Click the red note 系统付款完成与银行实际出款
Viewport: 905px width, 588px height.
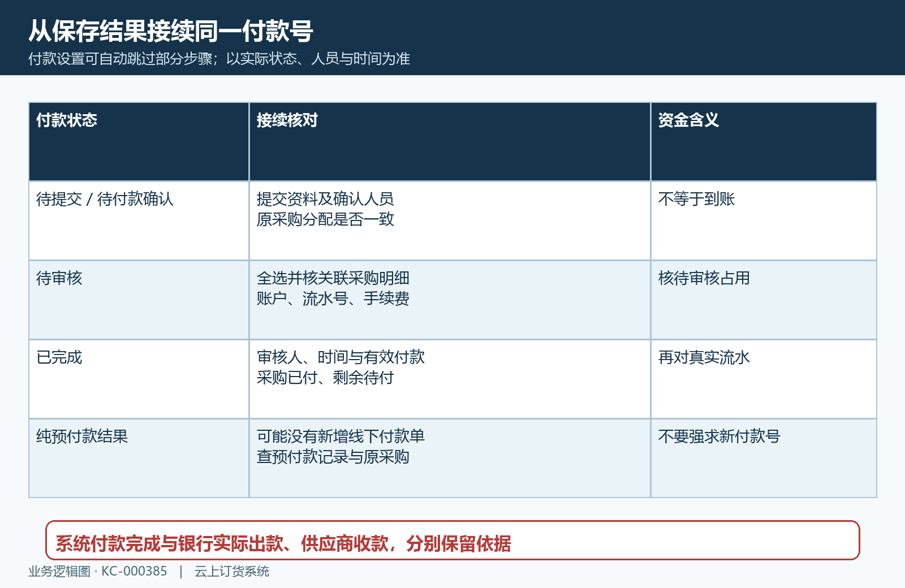pos(453,541)
